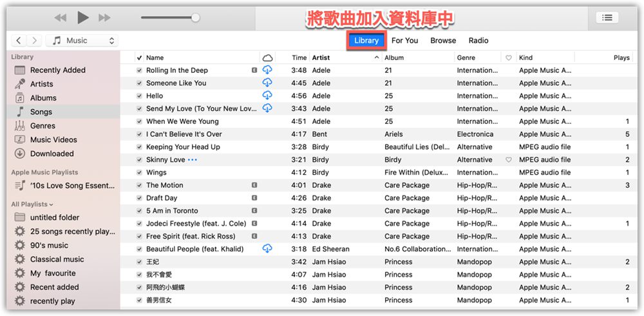Screen dimensions: 644x316
Task: Uncheck Keeping Your Head Up checkbox
Action: (140, 147)
